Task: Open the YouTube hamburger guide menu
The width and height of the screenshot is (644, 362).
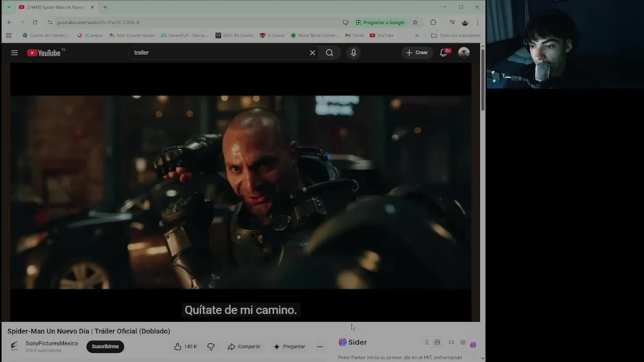Action: click(15, 53)
